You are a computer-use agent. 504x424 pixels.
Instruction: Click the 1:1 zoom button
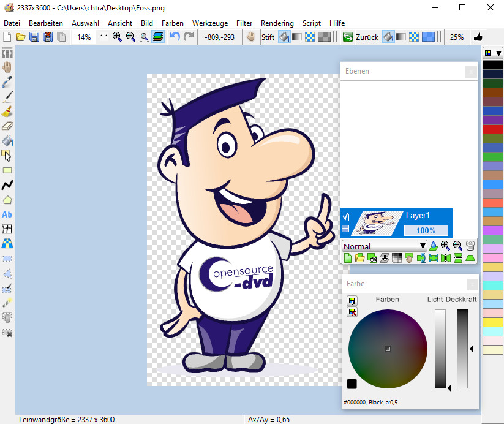(x=103, y=37)
